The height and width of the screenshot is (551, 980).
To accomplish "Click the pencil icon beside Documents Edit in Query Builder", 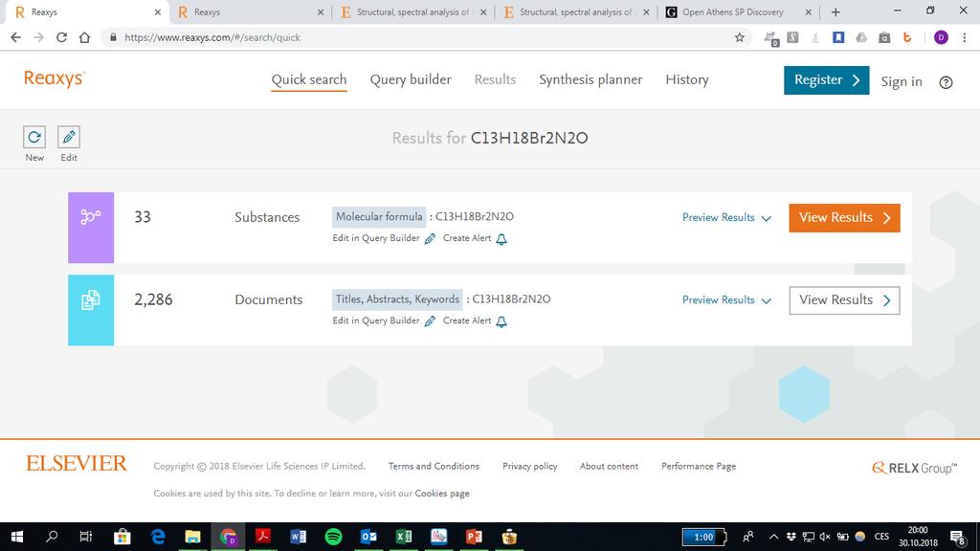I will (x=430, y=321).
